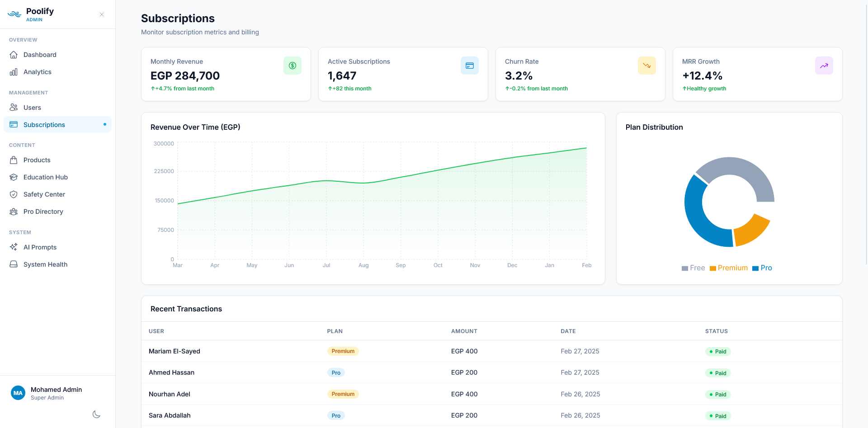Click the blue Pro legend swatch

(755, 268)
